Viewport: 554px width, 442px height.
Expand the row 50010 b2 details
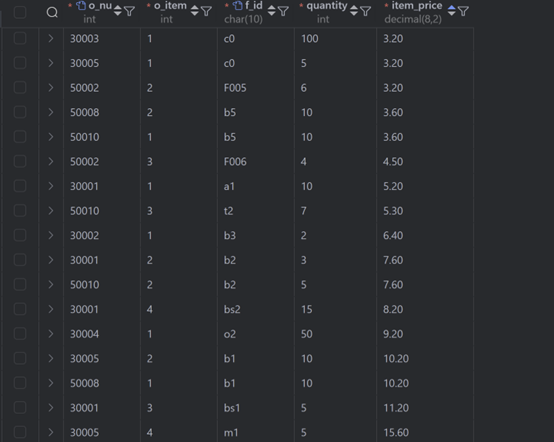tap(51, 285)
